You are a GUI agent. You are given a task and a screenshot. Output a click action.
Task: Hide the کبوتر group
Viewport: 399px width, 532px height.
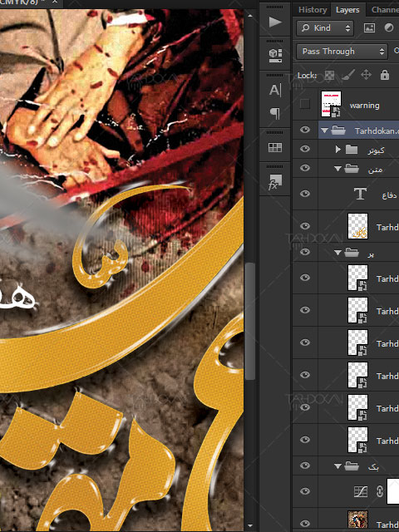(x=305, y=149)
